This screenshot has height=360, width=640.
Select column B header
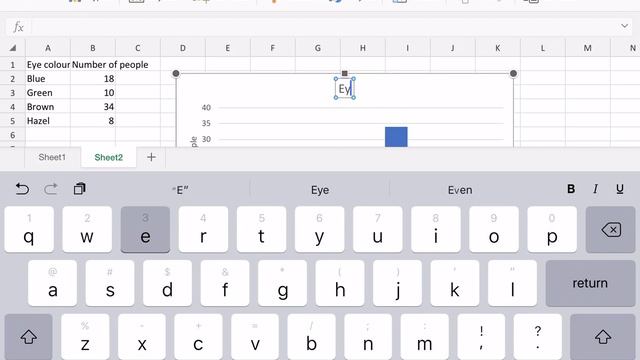93,48
